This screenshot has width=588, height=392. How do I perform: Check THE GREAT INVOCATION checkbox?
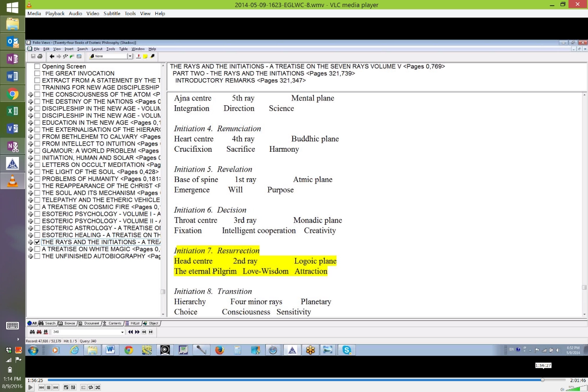tap(37, 73)
